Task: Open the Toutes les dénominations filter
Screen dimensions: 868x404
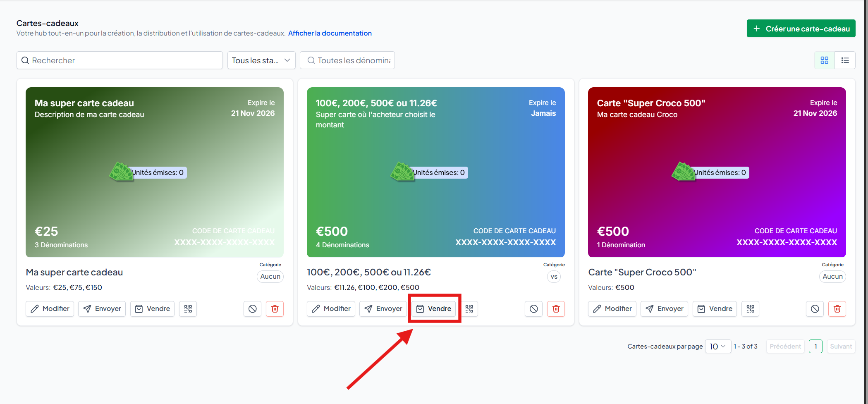Action: click(347, 60)
